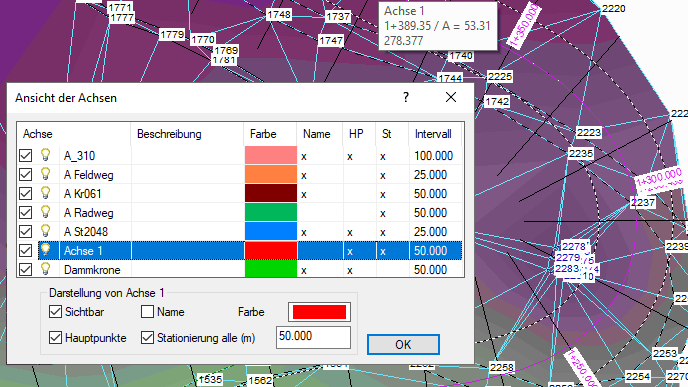Toggle Stationierung alle (m) checkbox
The height and width of the screenshot is (387, 688).
point(147,337)
